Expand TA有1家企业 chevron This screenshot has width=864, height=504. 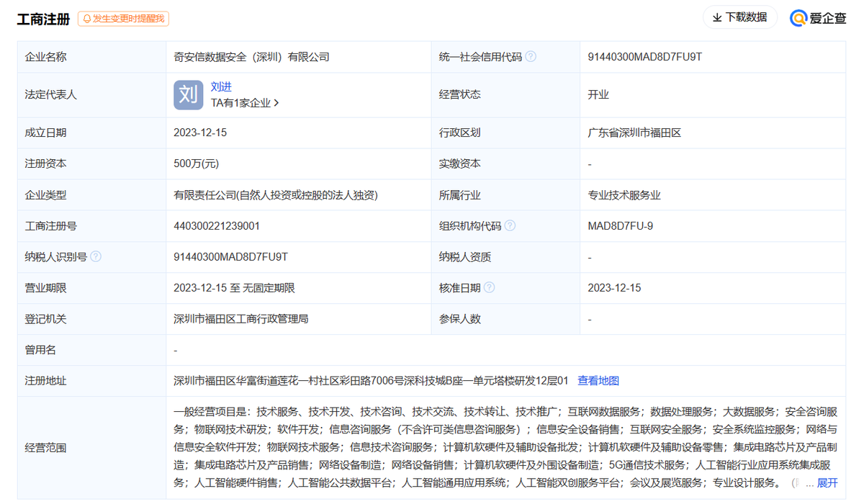click(x=276, y=102)
